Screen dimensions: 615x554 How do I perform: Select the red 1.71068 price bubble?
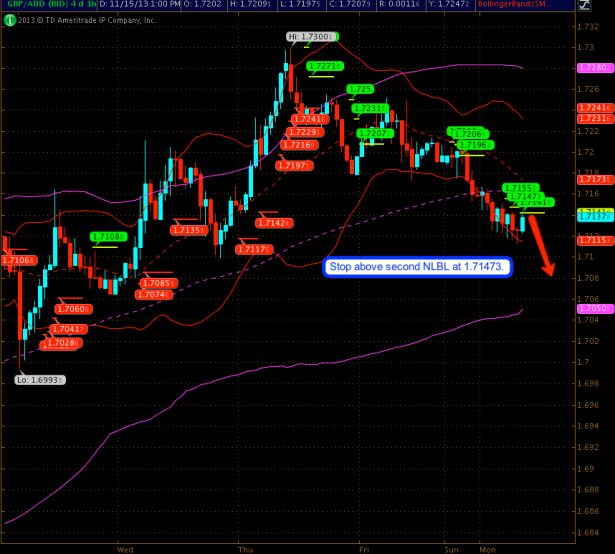[19, 260]
